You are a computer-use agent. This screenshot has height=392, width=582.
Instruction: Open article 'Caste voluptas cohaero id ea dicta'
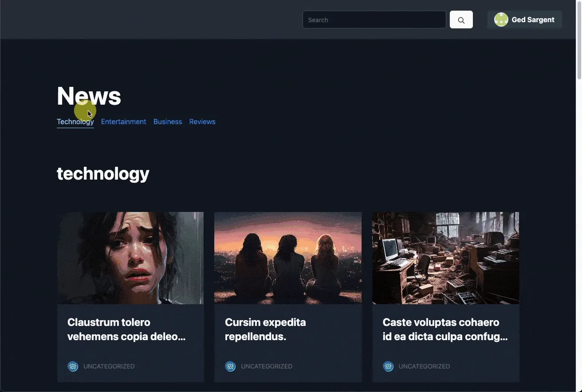(445, 329)
